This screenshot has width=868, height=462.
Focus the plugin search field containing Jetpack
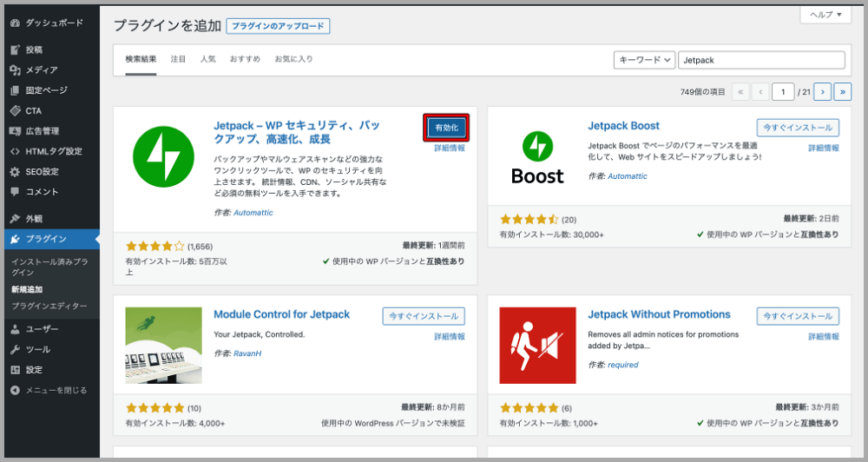point(762,60)
